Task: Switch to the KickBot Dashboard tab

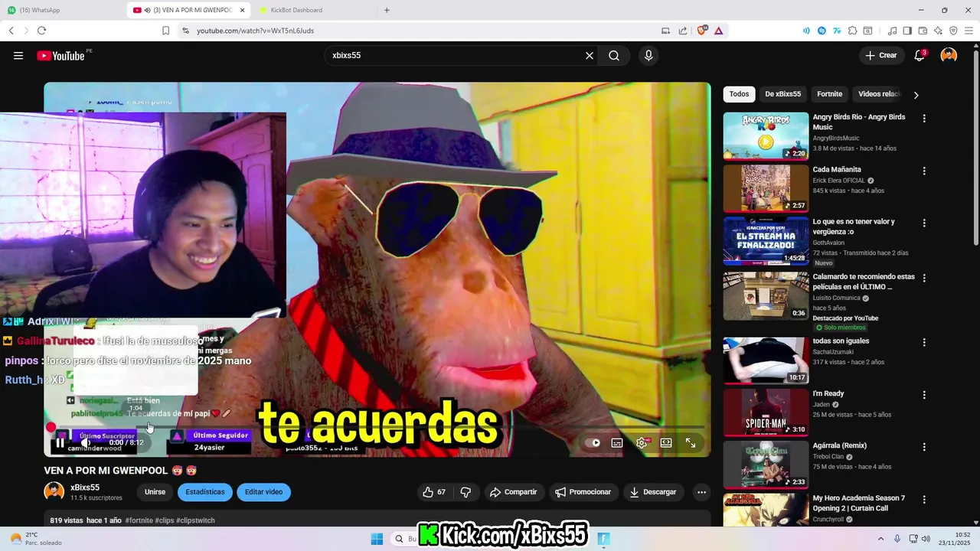Action: click(x=314, y=10)
